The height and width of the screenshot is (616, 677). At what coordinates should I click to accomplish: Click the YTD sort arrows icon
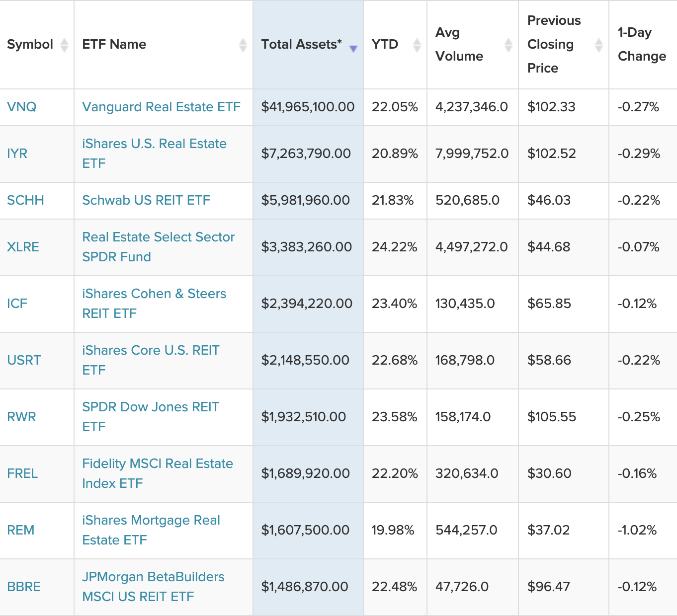coord(417,45)
